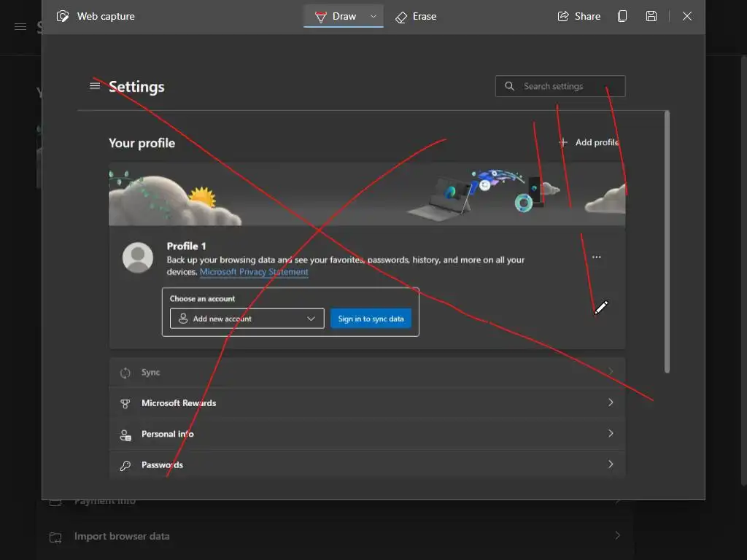Expand the Passwords chevron
747x560 pixels.
click(611, 464)
